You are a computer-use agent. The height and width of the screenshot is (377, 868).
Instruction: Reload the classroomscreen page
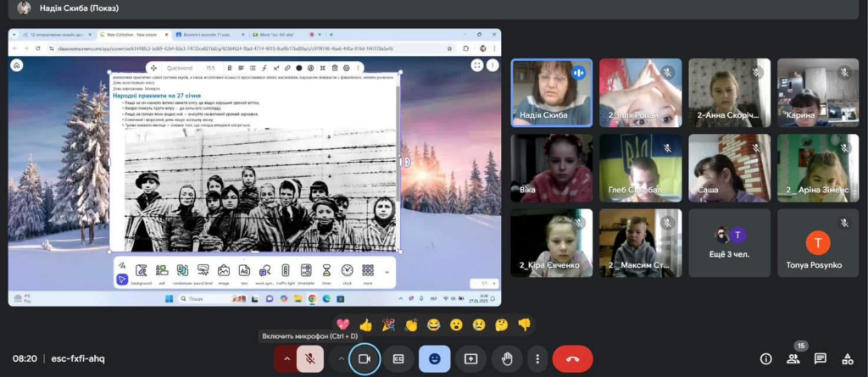pyautogui.click(x=37, y=48)
